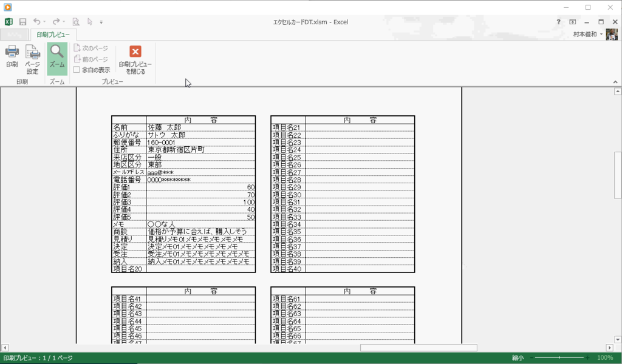Viewport: 622px width, 364px height.
Task: Click the user profile picture
Action: (612, 34)
